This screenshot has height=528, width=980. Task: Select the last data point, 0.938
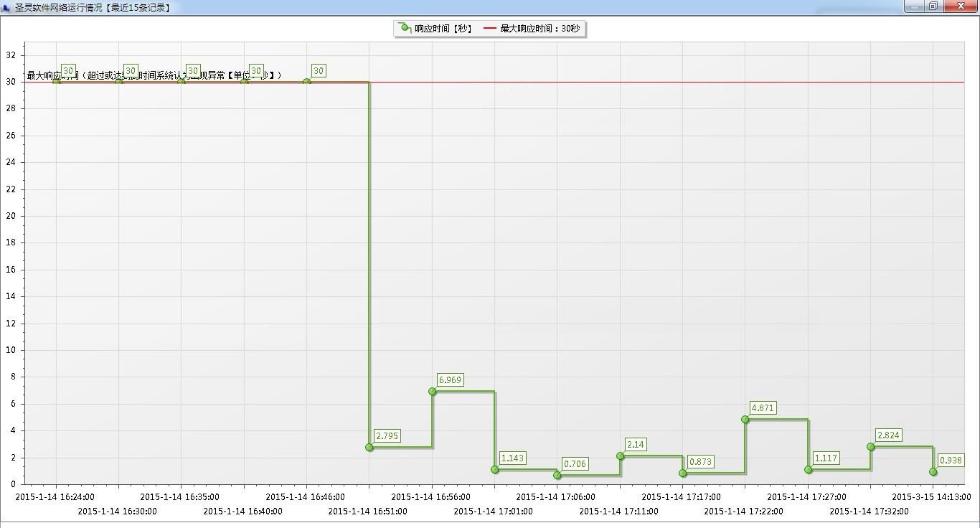[933, 472]
